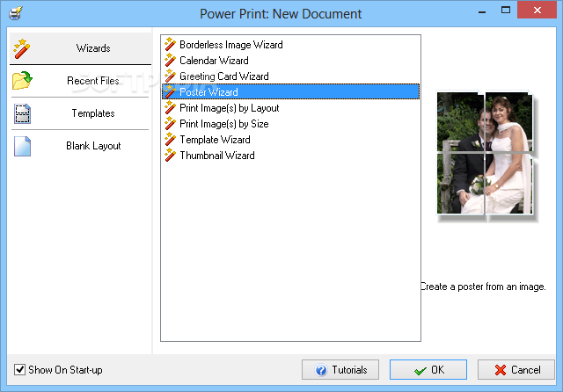Select the highlighted Poster Wizard entry

(290, 91)
